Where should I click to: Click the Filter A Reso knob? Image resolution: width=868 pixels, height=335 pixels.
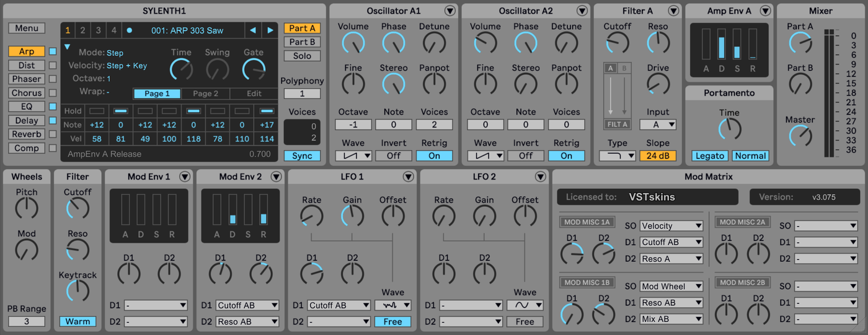coord(658,43)
